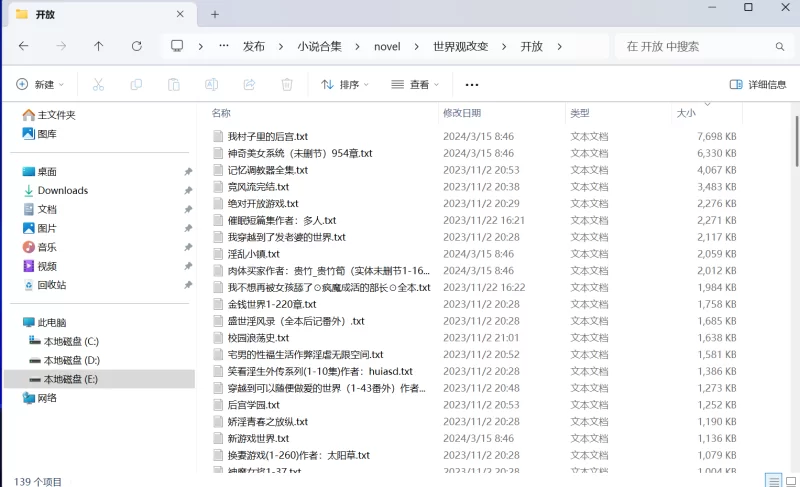Click the file icon of 新游戏世界.txt
Image resolution: width=800 pixels, height=487 pixels.
(x=218, y=439)
